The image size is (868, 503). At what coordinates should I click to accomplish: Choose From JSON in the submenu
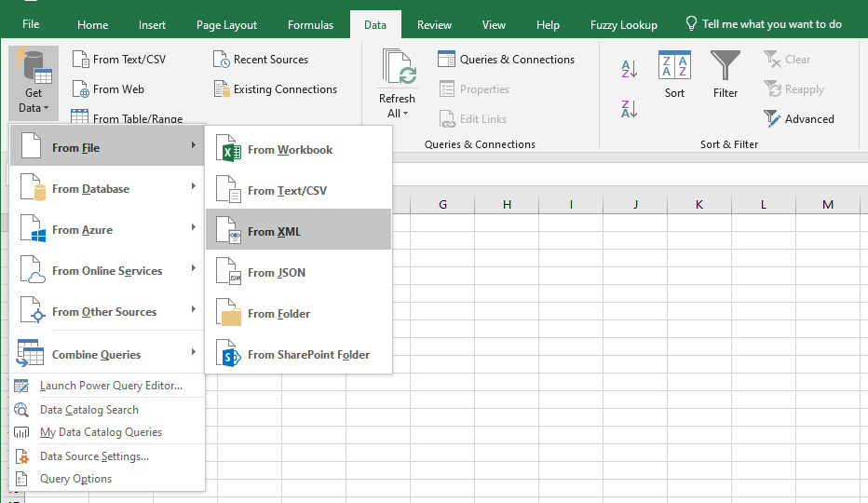298,273
